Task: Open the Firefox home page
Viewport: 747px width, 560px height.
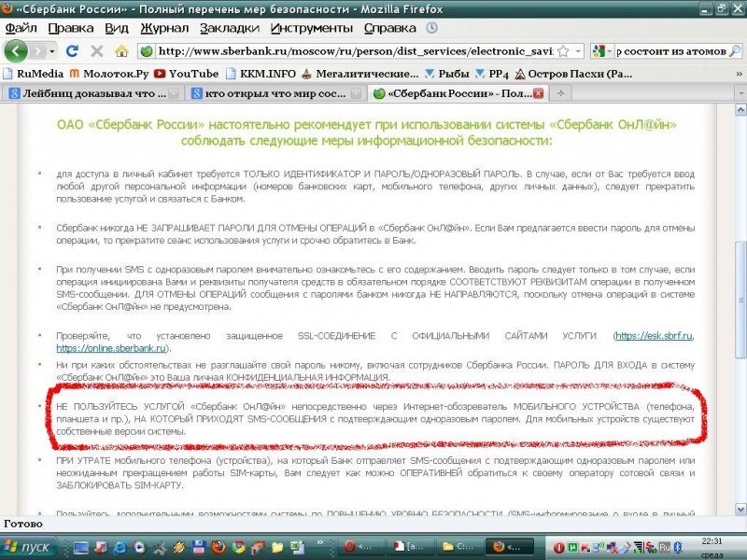Action: (121, 51)
